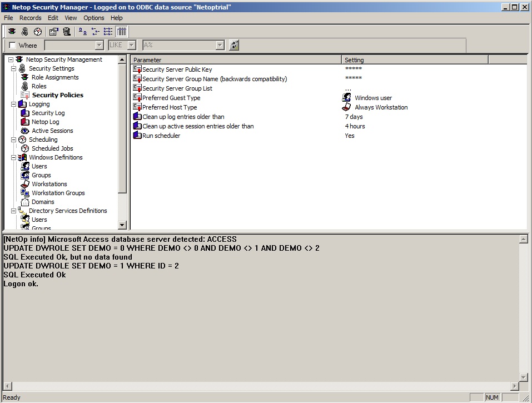Image resolution: width=532 pixels, height=403 pixels.
Task: Click the Security Policies tree icon
Action: 25,95
